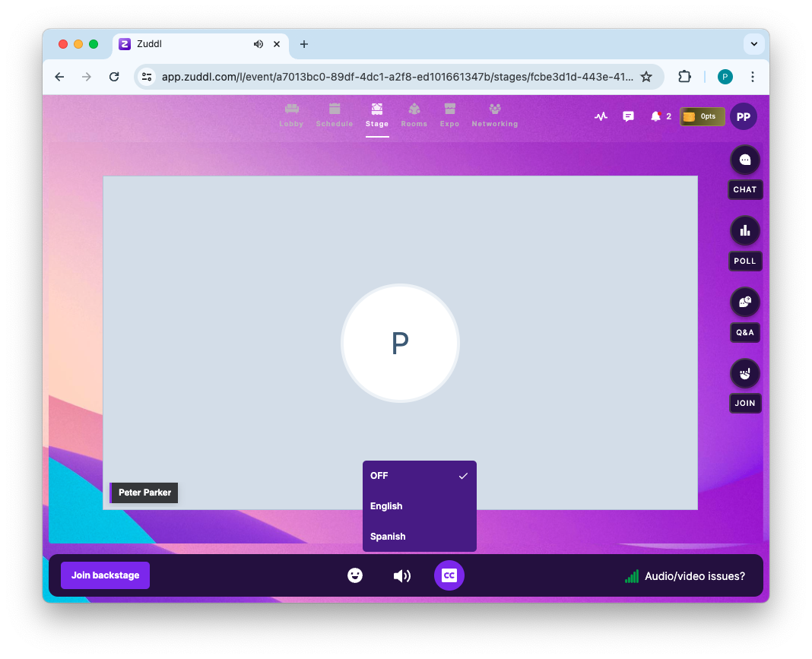This screenshot has width=812, height=659.
Task: Open the Rooms section
Action: click(414, 115)
